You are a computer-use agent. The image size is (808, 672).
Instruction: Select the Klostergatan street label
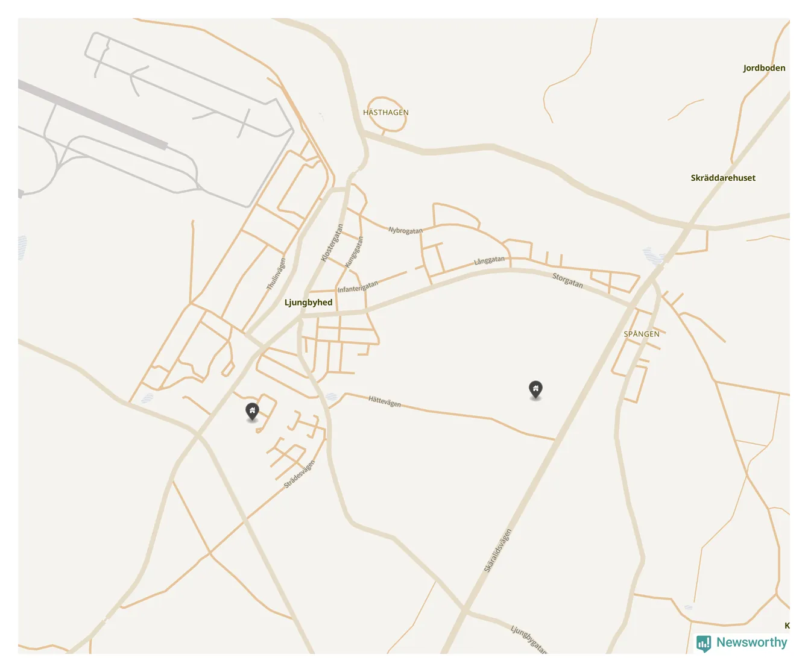tap(332, 243)
